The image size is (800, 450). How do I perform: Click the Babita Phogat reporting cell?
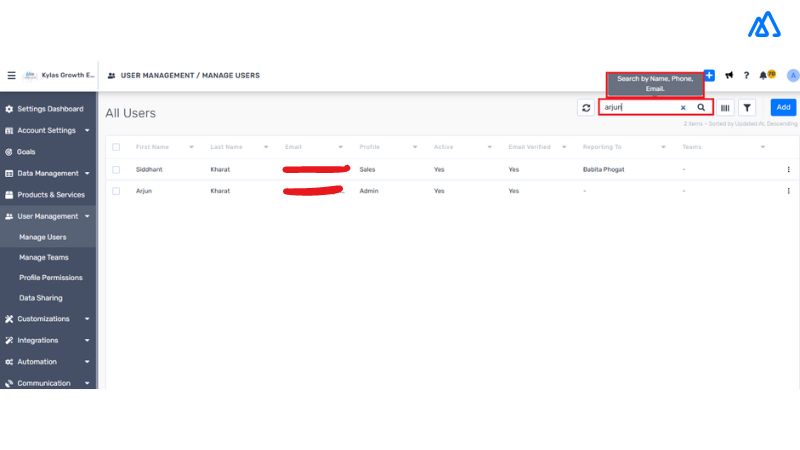tap(604, 169)
